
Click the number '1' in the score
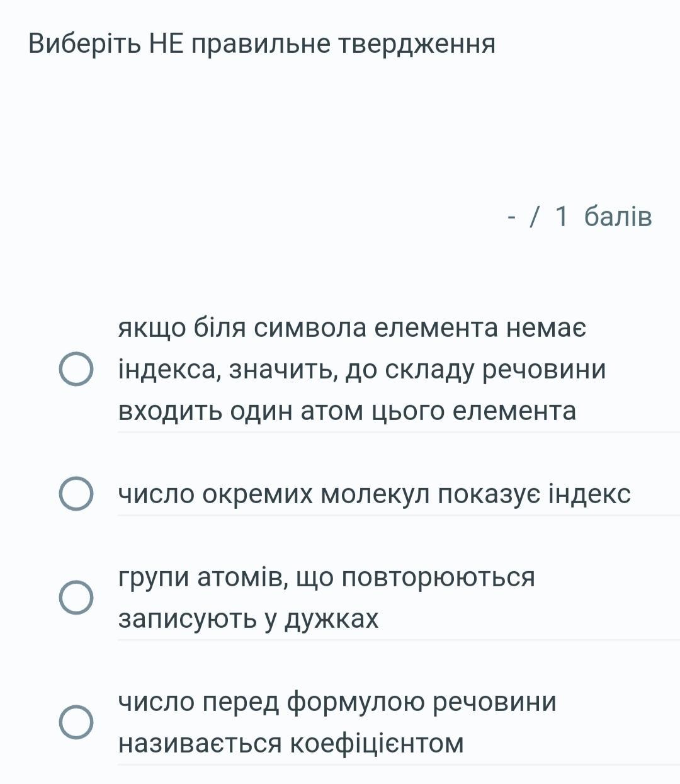pos(562,217)
